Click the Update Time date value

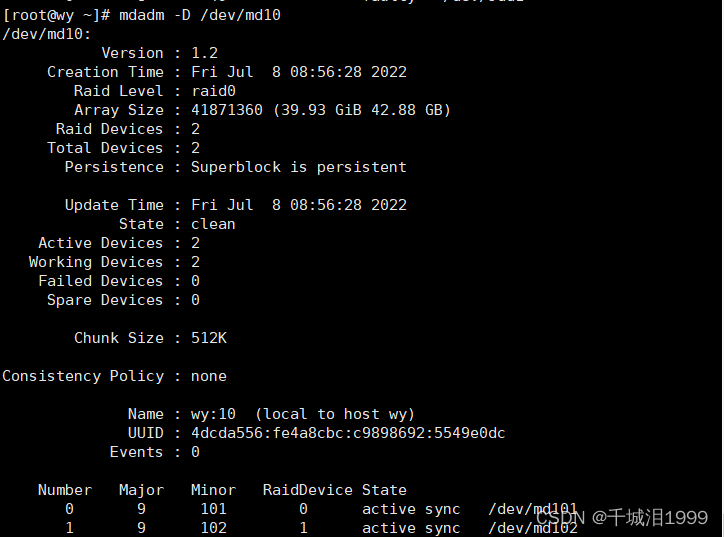point(298,205)
